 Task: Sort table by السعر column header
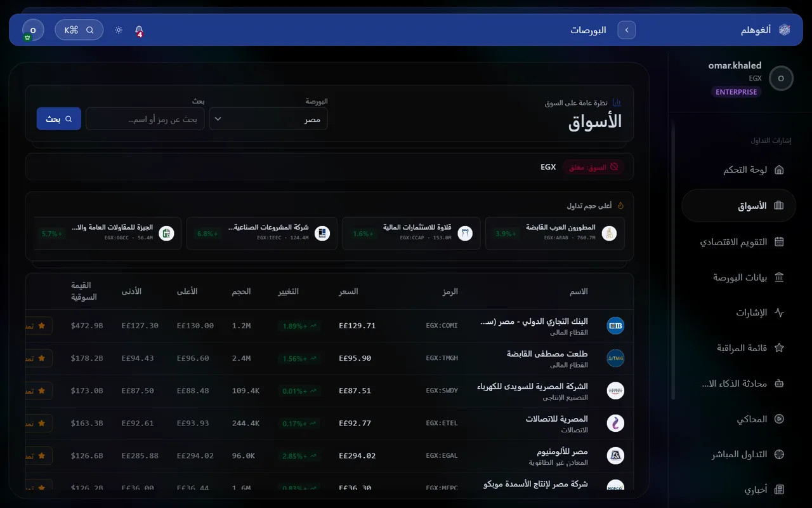348,291
